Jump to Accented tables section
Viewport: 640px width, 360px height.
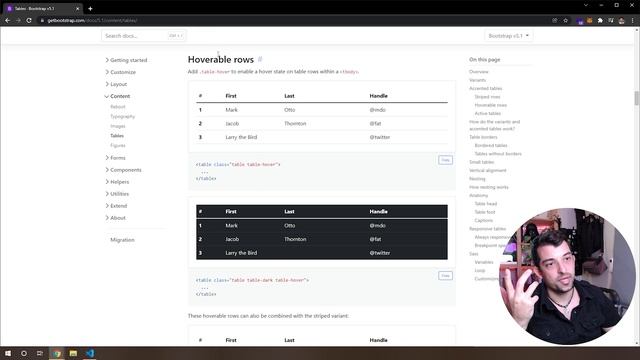(486, 89)
